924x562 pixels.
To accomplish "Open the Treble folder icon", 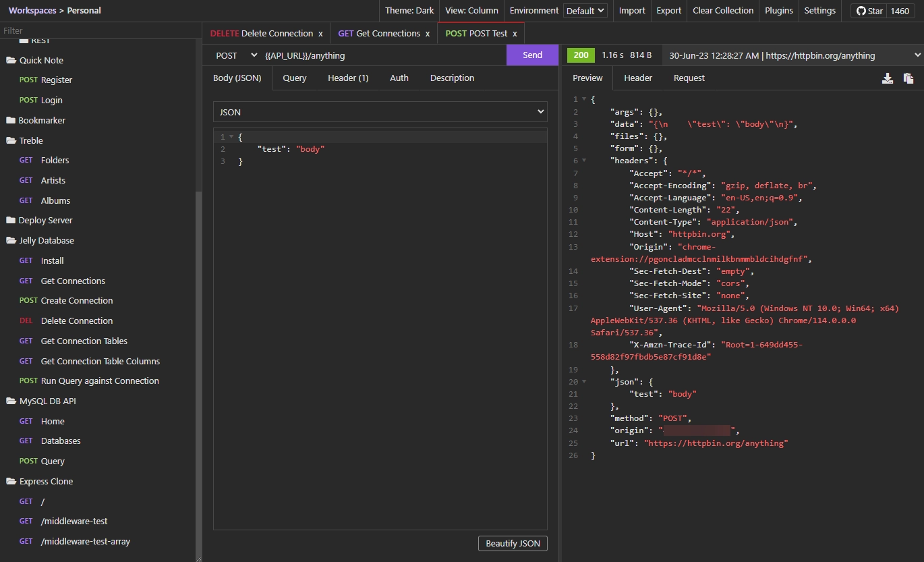I will point(11,141).
